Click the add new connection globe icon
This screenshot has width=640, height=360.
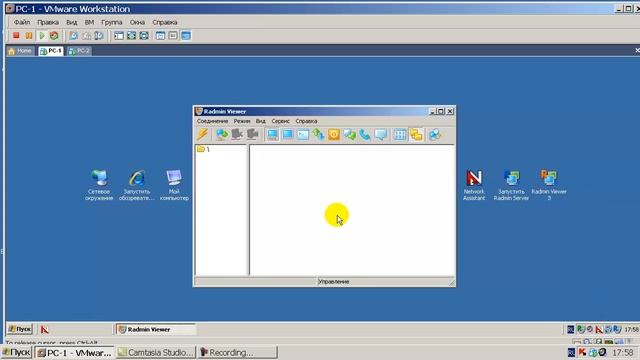[222, 134]
